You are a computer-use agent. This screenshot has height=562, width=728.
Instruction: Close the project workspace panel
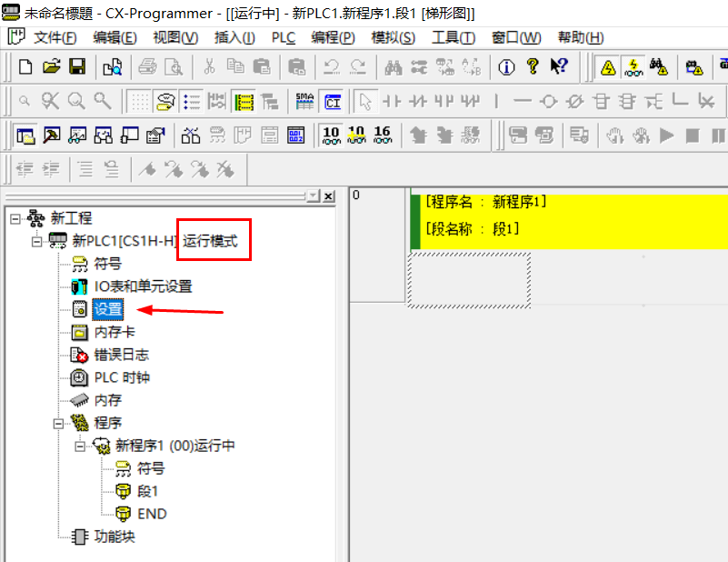[329, 196]
